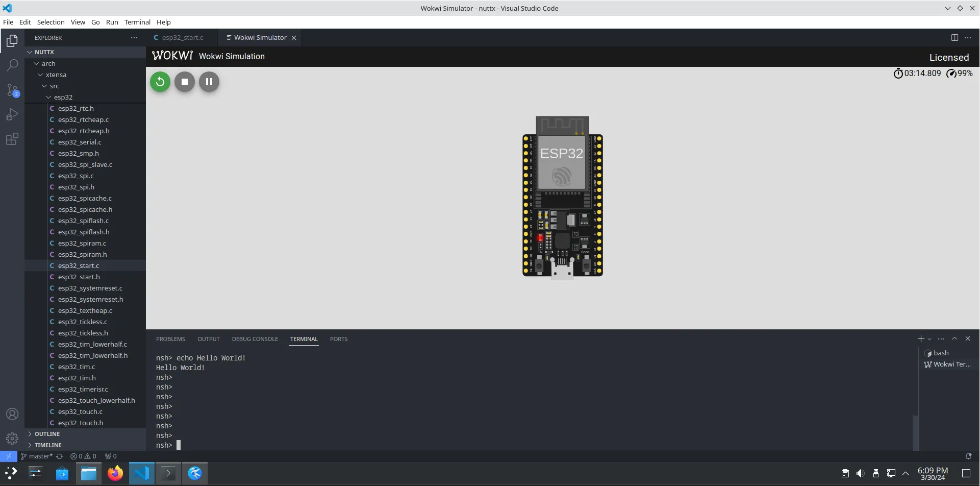980x486 pixels.
Task: Open the Terminal menu
Action: [137, 22]
